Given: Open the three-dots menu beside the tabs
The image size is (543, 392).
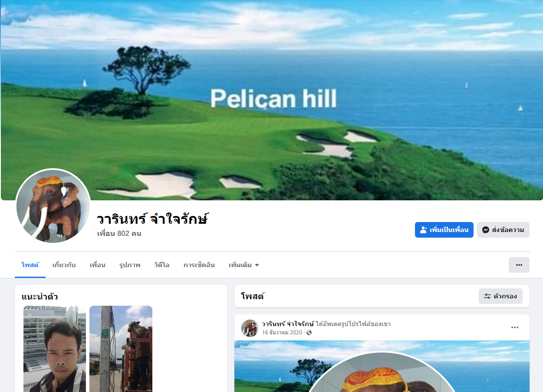Looking at the screenshot, I should (519, 265).
